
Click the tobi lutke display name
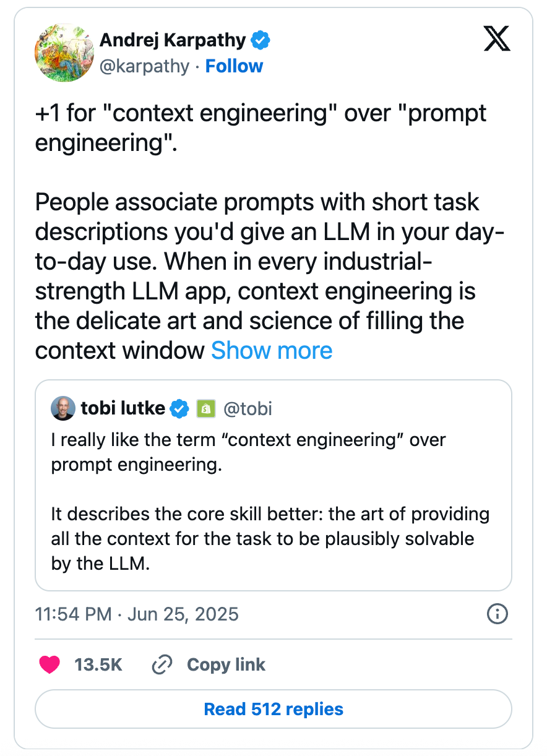tap(123, 408)
